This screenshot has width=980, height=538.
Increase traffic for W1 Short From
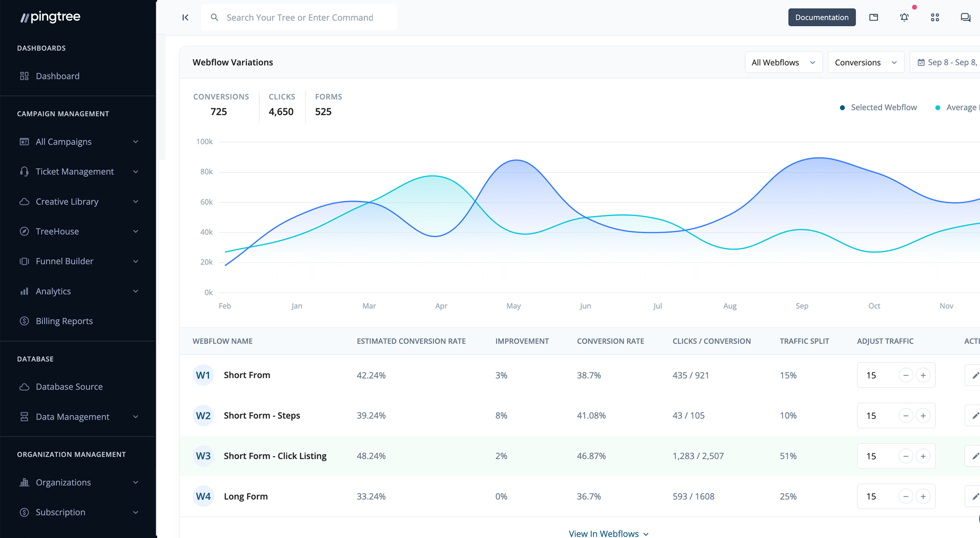click(923, 375)
